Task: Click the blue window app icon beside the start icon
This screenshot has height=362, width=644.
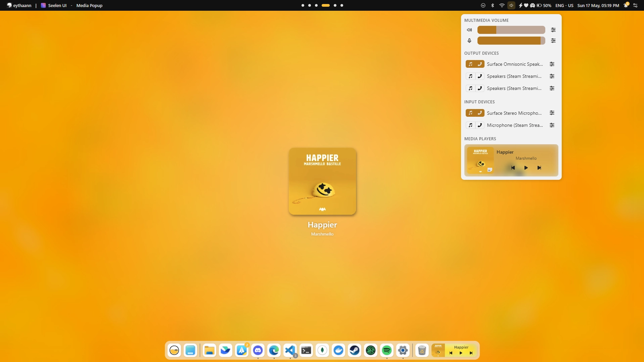Action: 190,350
